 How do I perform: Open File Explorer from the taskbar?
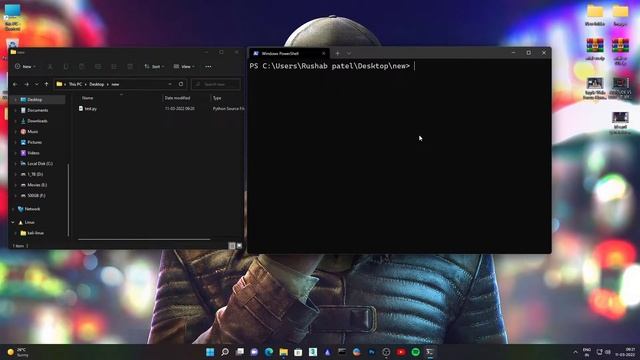click(x=284, y=352)
